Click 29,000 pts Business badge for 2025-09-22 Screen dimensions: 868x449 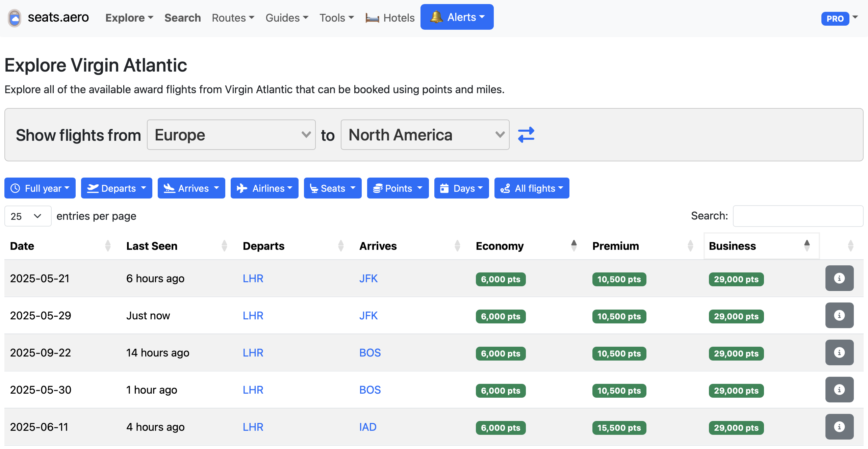tap(736, 353)
